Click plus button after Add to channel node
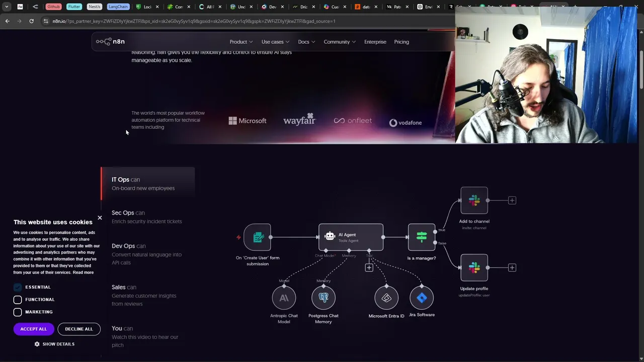The width and height of the screenshot is (644, 362). (512, 201)
